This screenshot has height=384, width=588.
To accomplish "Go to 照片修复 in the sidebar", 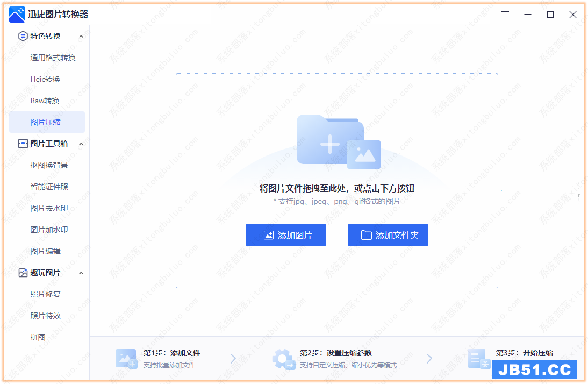I will pos(45,294).
